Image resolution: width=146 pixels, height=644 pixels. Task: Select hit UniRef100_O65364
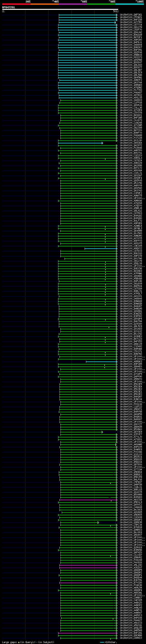(131, 143)
